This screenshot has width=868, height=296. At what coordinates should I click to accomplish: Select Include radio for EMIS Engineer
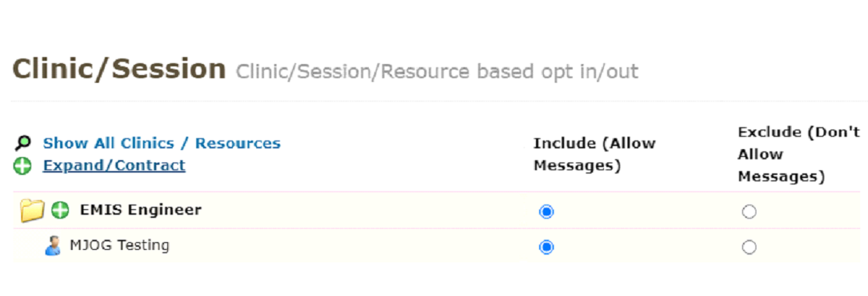(546, 212)
